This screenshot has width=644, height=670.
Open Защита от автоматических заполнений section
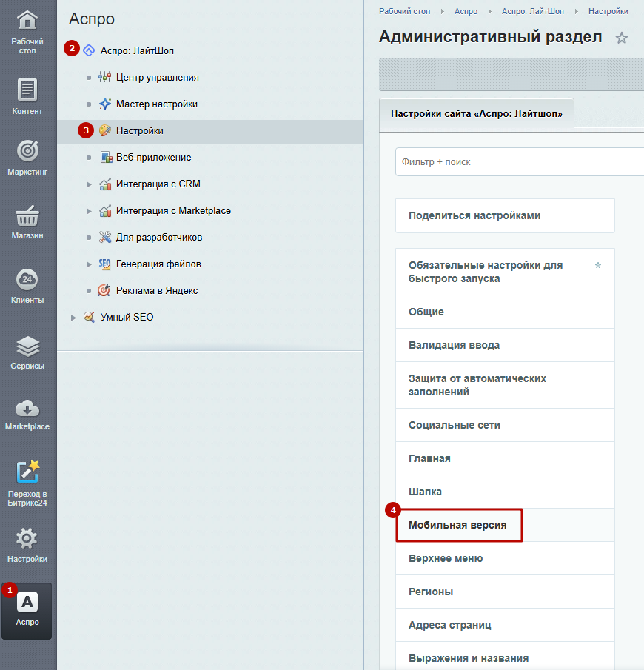click(x=505, y=385)
